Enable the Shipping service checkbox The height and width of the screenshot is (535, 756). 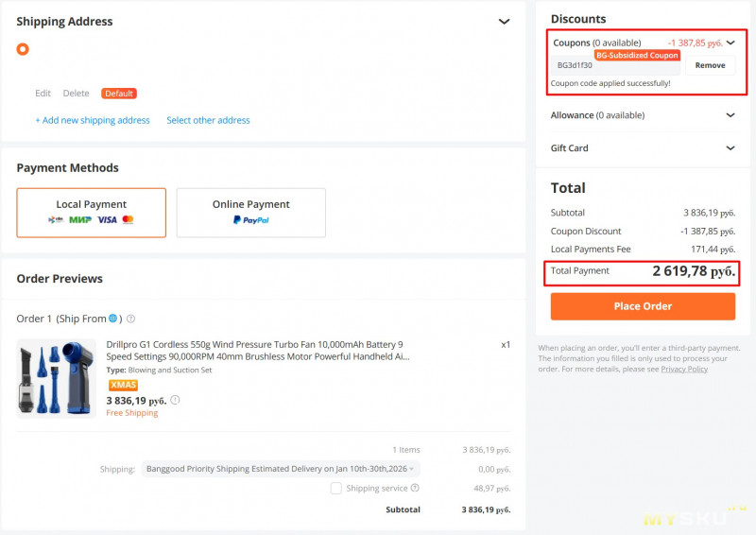click(x=336, y=488)
